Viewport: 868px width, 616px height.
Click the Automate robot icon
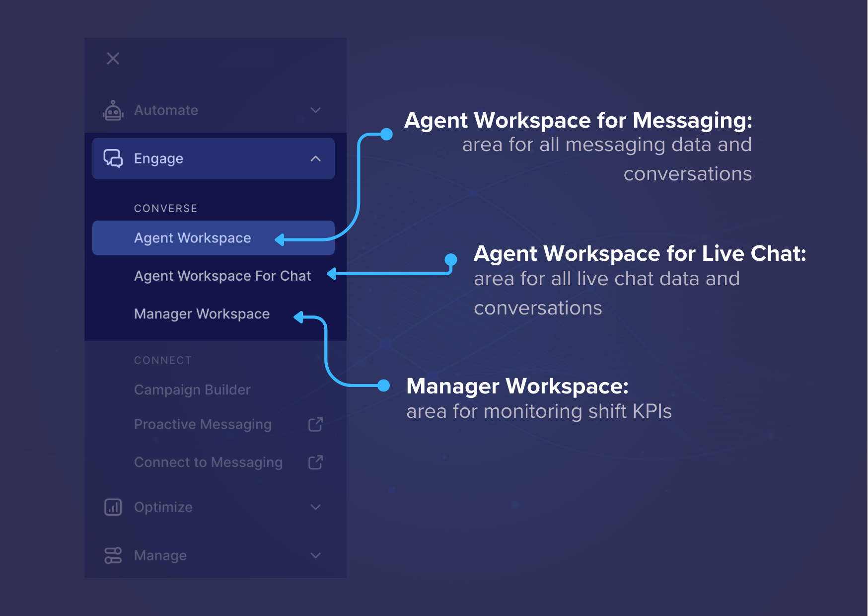coord(113,110)
